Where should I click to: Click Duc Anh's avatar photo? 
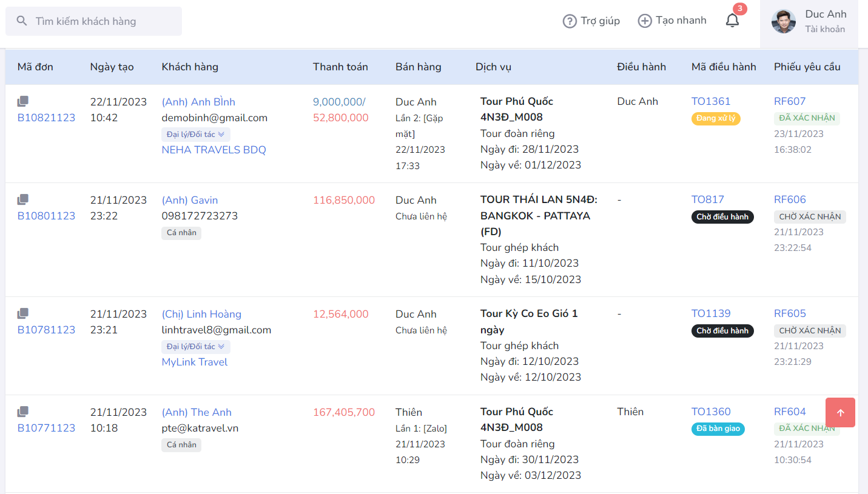784,21
